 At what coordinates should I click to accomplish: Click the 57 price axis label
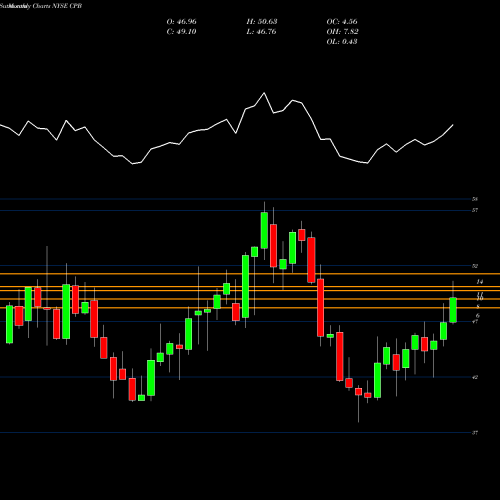[x=475, y=210]
